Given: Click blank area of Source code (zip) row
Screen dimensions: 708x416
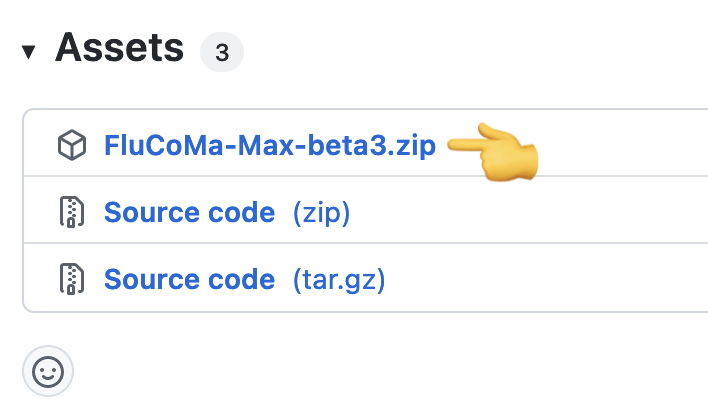Looking at the screenshot, I should 528,210.
